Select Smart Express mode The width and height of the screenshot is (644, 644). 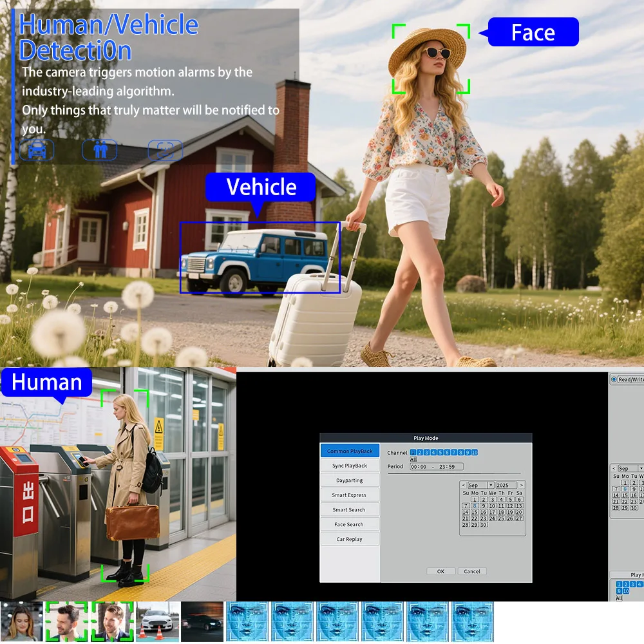click(350, 495)
